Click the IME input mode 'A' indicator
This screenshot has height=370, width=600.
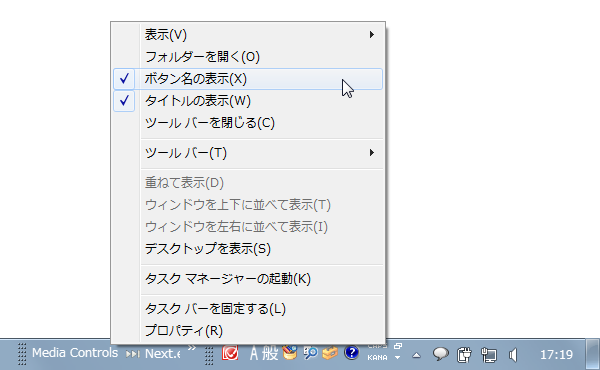254,354
